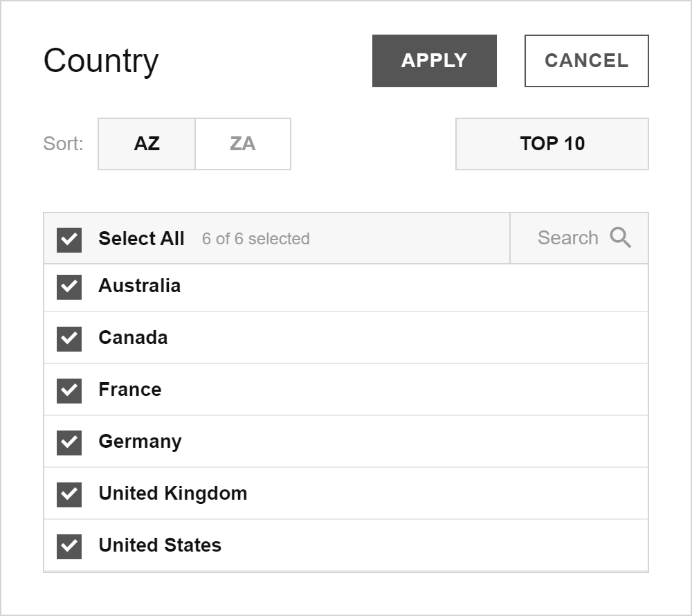The image size is (692, 616).
Task: Click the United Kingdom row label
Action: [173, 493]
